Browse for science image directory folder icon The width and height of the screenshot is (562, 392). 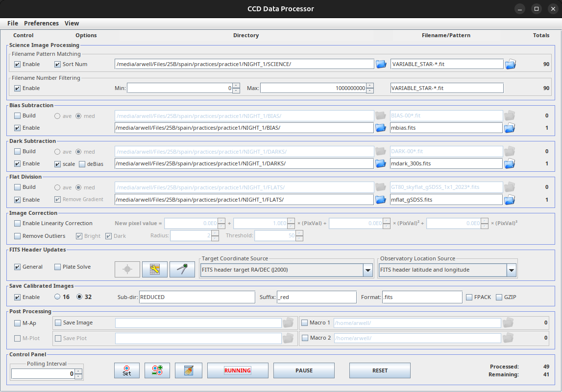pos(381,64)
